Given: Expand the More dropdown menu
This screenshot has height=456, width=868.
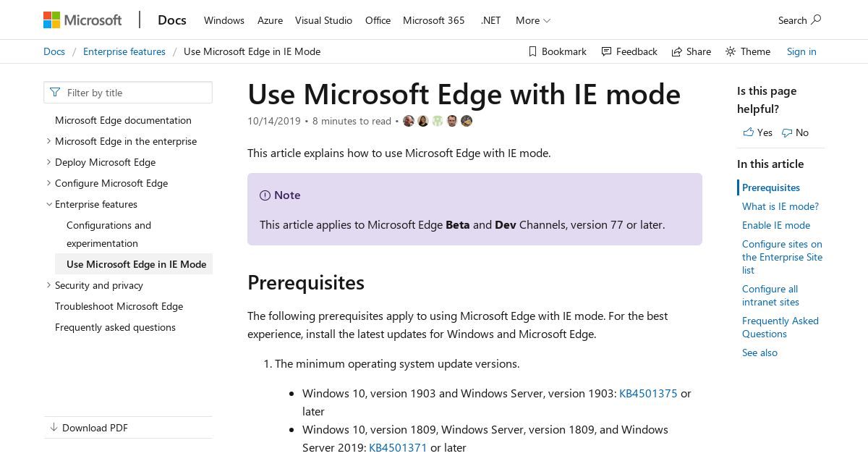Looking at the screenshot, I should [533, 20].
